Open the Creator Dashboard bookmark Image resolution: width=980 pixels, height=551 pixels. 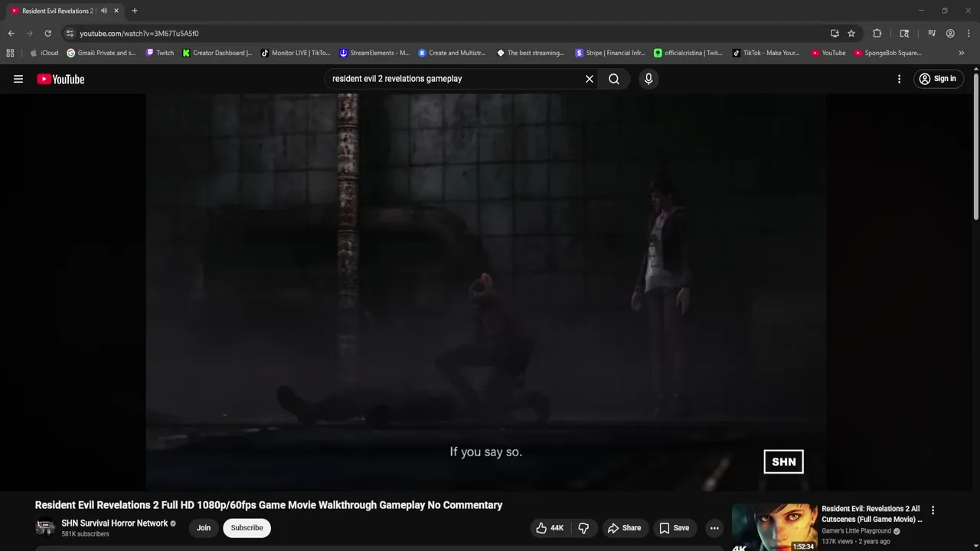[217, 53]
